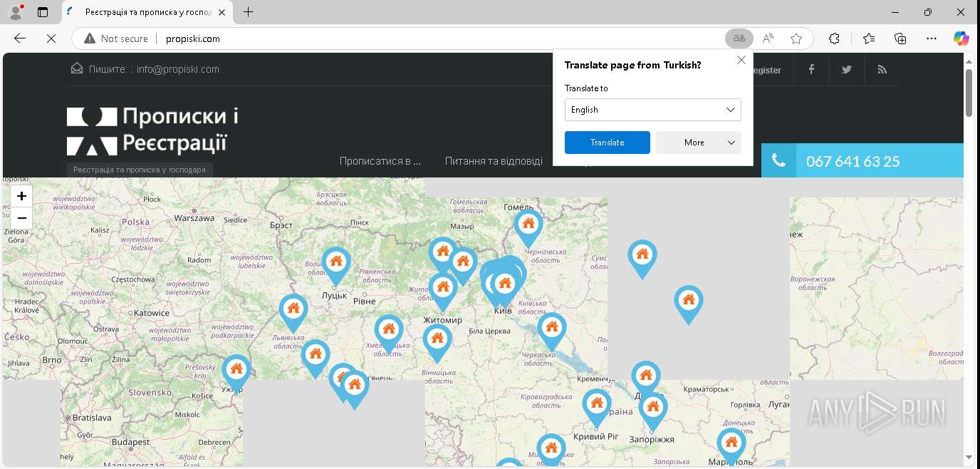Open browser Extensions icon

(x=835, y=38)
